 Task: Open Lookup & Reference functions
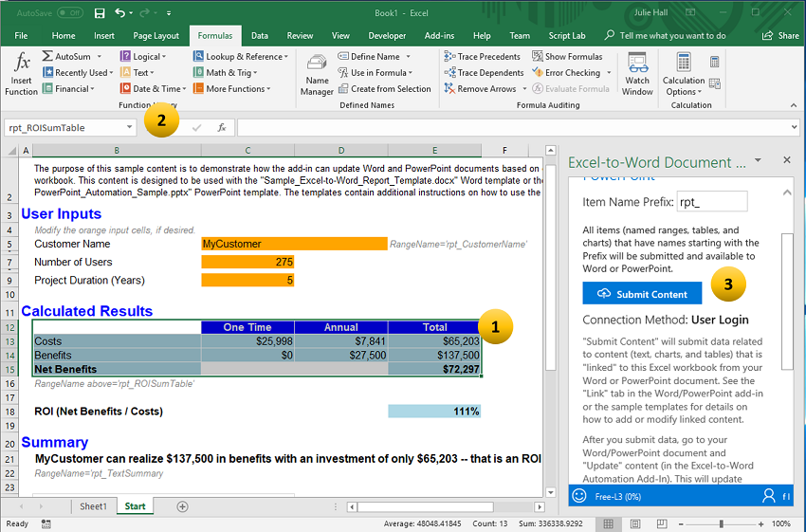tap(240, 57)
